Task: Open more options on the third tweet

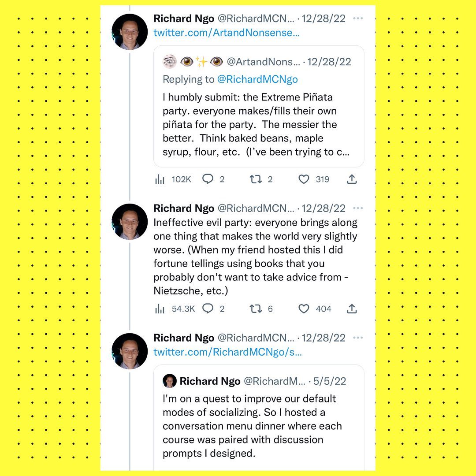Action: click(x=358, y=338)
